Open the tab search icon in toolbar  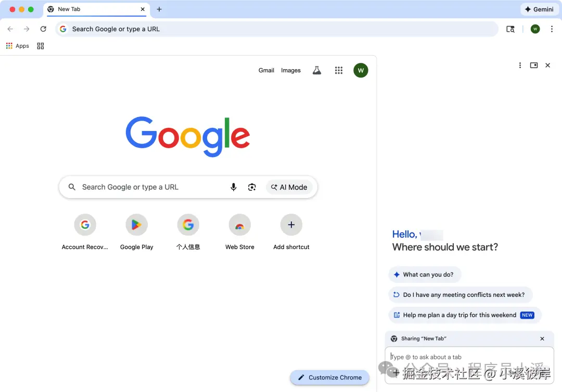click(510, 29)
